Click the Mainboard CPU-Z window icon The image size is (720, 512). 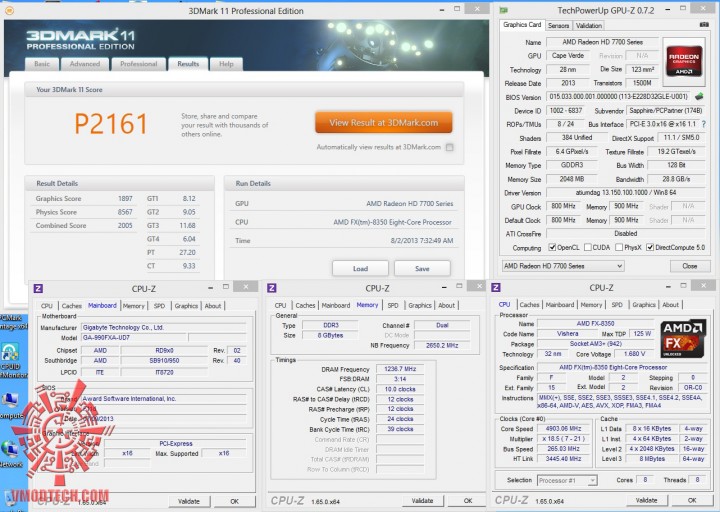point(38,288)
